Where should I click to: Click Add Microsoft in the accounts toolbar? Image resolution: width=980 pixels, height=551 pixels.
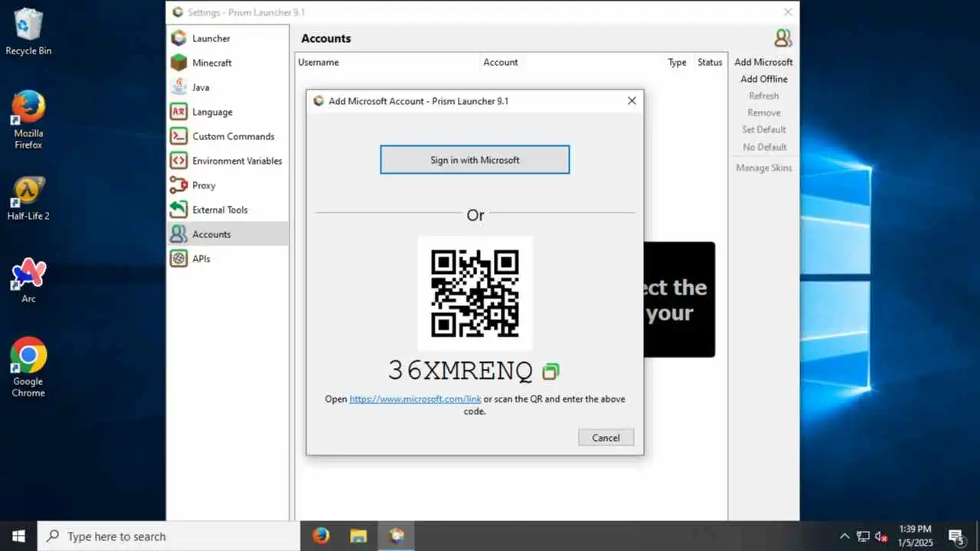pos(763,62)
